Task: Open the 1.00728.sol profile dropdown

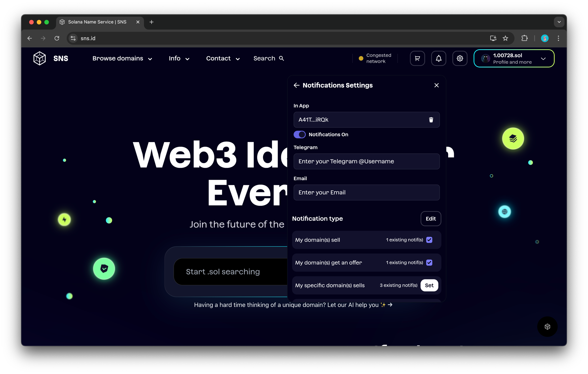Action: 514,58
